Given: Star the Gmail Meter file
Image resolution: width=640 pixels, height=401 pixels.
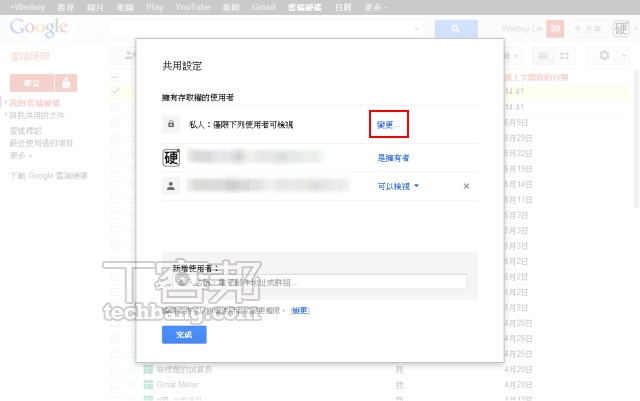Looking at the screenshot, I should [x=129, y=383].
